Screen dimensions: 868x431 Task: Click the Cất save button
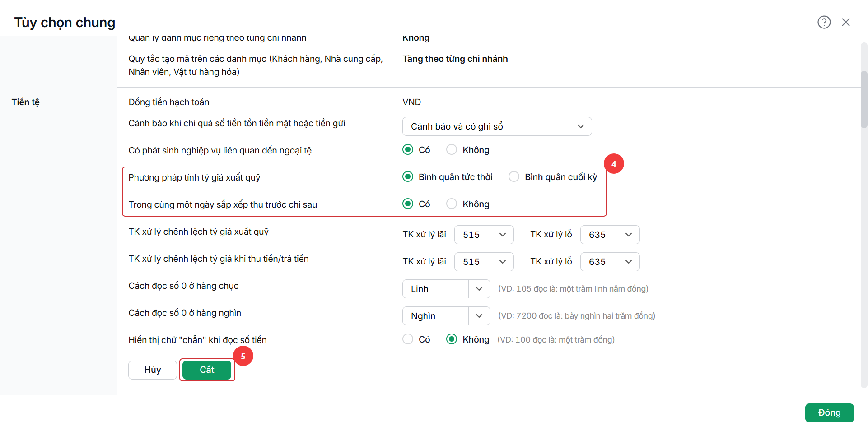[x=207, y=370]
